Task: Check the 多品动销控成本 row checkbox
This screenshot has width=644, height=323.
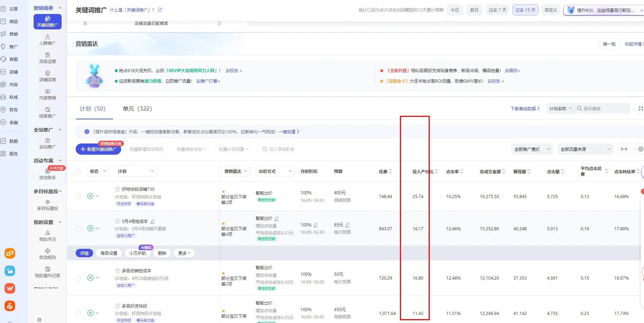Action: click(78, 278)
